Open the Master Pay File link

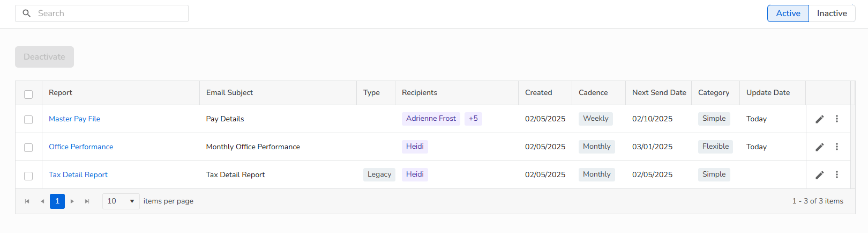click(x=74, y=119)
